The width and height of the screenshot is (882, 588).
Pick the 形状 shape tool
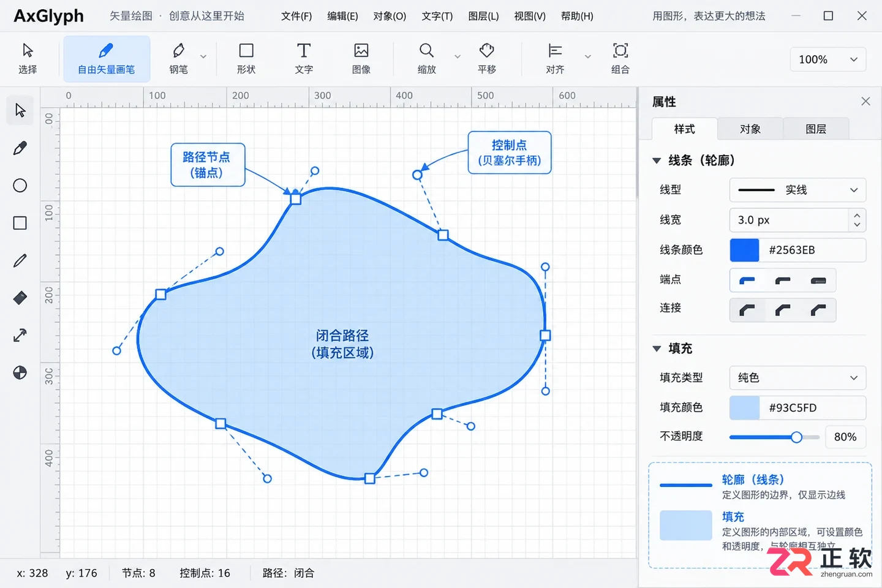point(246,59)
